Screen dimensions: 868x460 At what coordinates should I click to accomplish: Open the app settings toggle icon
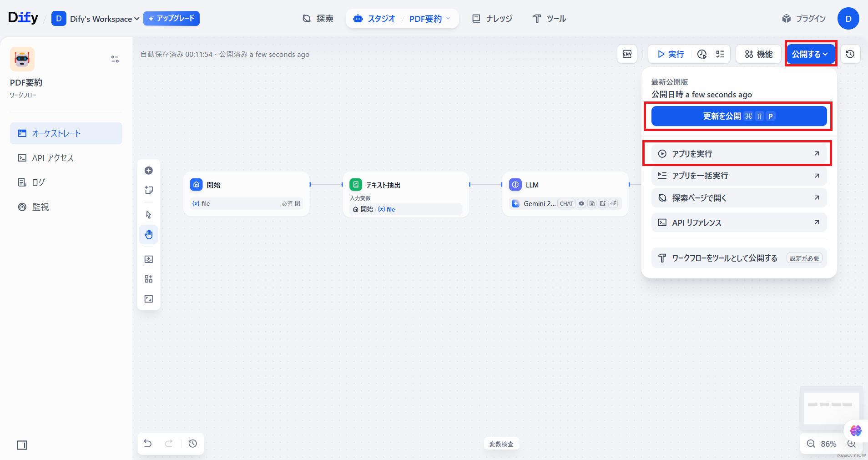click(x=115, y=59)
